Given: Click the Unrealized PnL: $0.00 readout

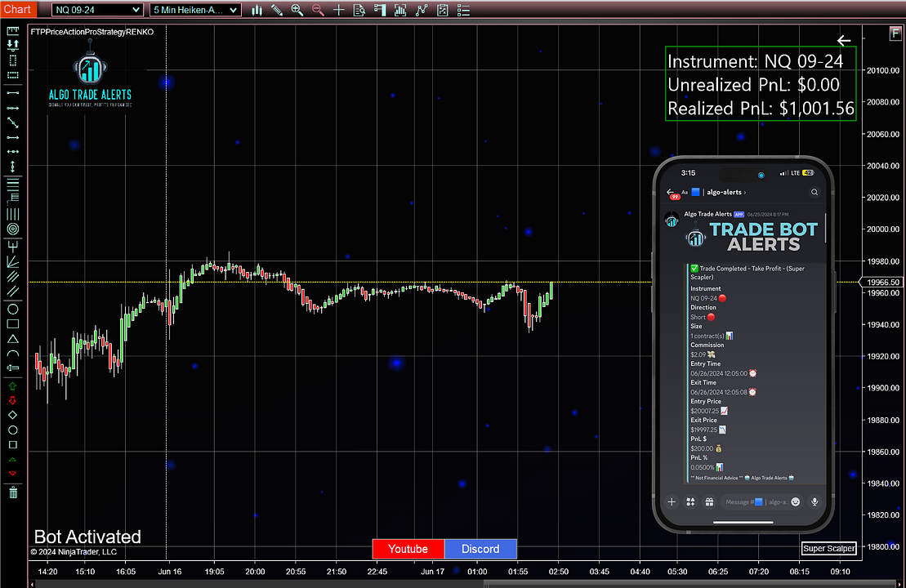Looking at the screenshot, I should (x=753, y=84).
